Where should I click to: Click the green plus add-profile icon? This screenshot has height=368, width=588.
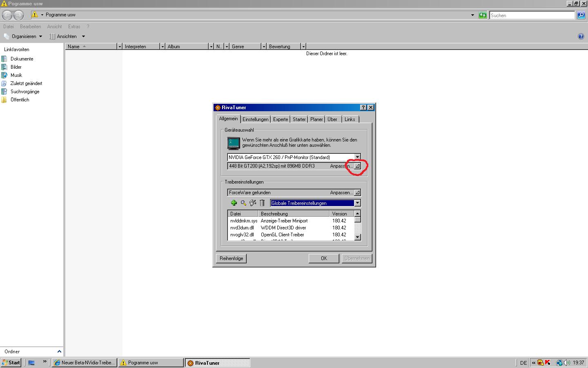pyautogui.click(x=234, y=203)
